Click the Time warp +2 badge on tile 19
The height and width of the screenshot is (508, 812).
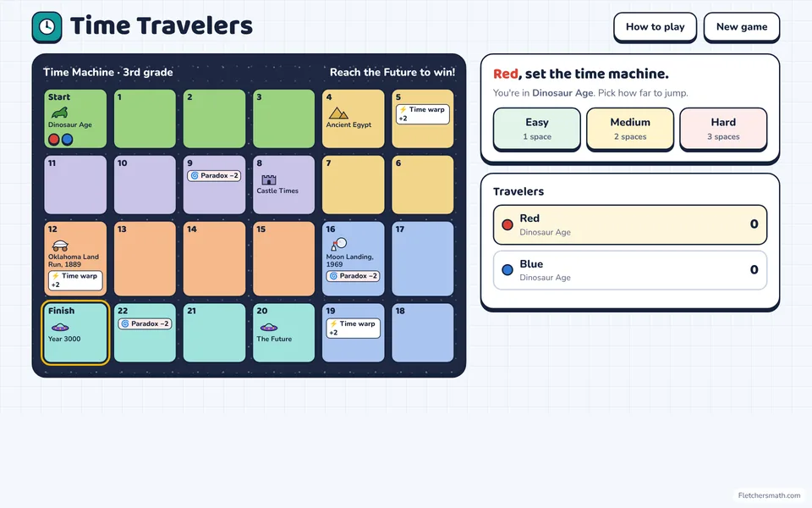click(354, 329)
